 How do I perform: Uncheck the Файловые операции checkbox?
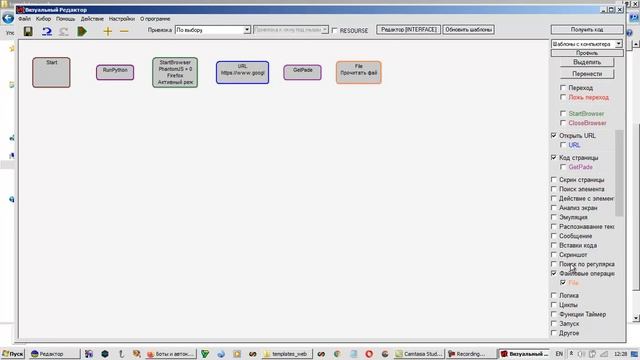[554, 273]
